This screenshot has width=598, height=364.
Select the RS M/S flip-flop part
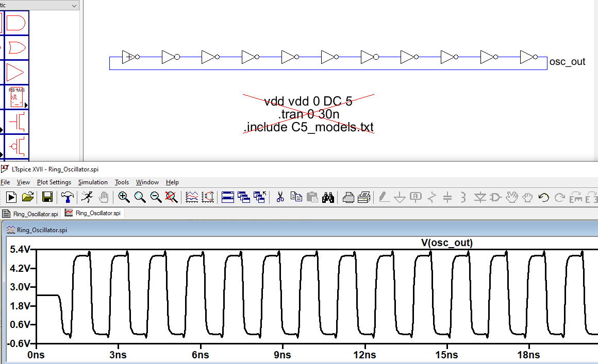pyautogui.click(x=16, y=97)
